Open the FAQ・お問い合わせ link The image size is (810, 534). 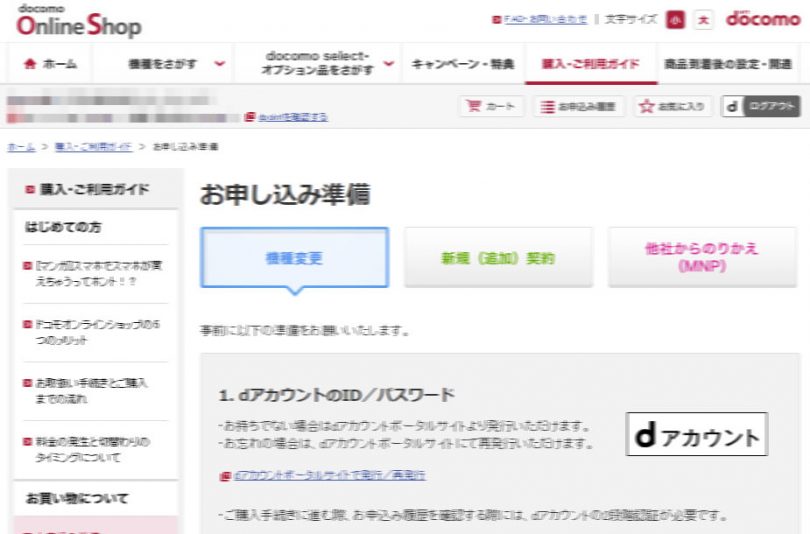click(x=546, y=20)
